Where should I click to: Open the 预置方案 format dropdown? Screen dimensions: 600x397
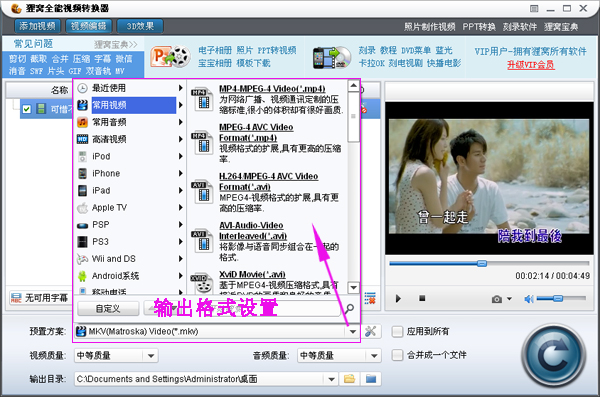click(353, 332)
